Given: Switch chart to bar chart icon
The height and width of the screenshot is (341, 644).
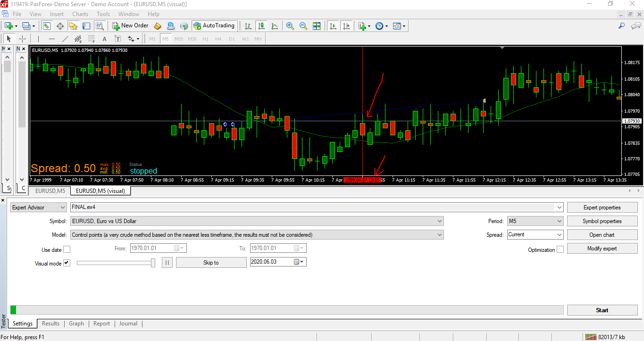Looking at the screenshot, I should 248,26.
